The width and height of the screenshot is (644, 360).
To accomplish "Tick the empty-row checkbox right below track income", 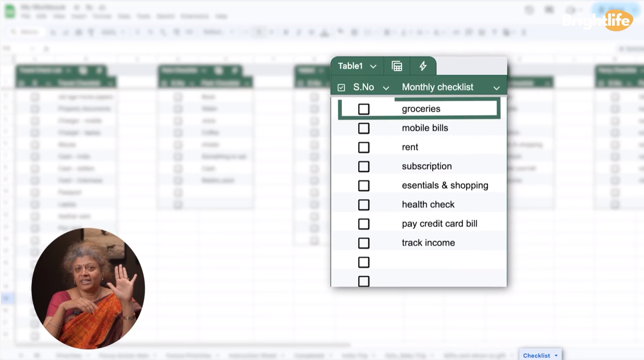I will (364, 262).
